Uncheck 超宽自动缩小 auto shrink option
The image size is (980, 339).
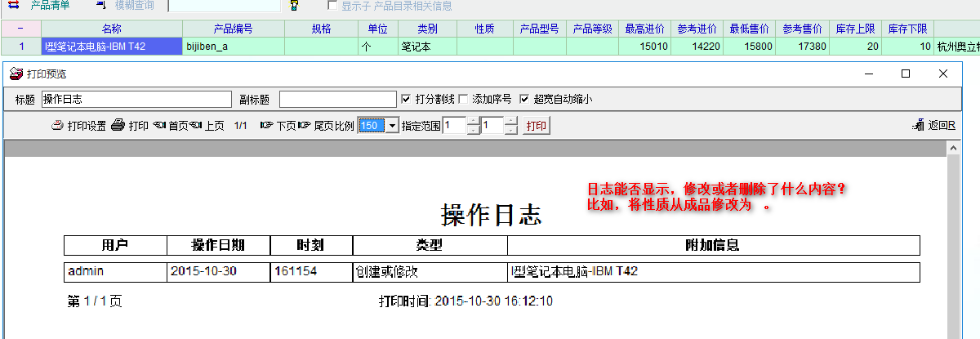[x=524, y=100]
